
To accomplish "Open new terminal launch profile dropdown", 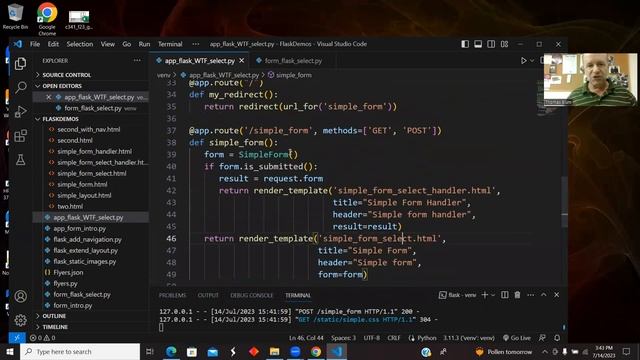I will [x=493, y=295].
